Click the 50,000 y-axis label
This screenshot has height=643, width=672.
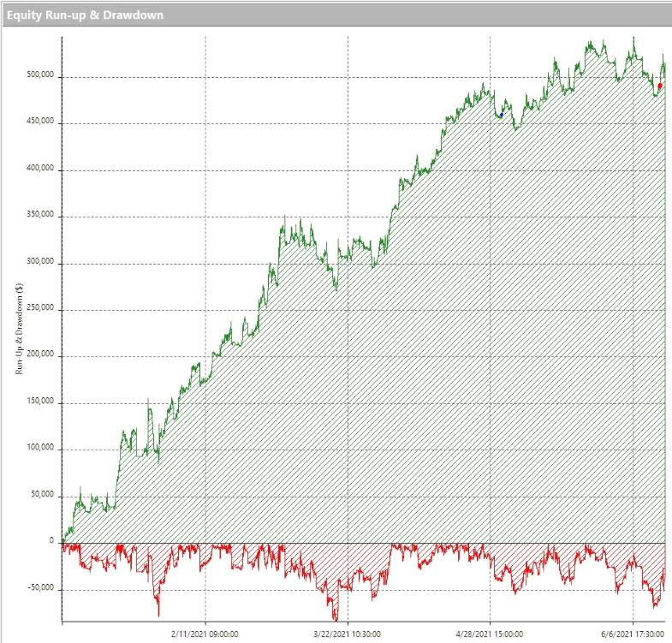click(43, 494)
